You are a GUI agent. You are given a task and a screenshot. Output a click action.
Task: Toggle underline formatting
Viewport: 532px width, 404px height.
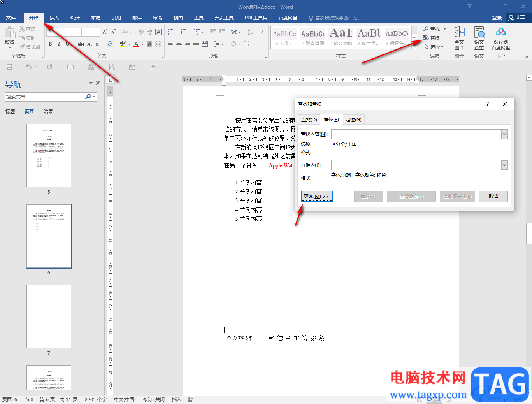[x=67, y=44]
